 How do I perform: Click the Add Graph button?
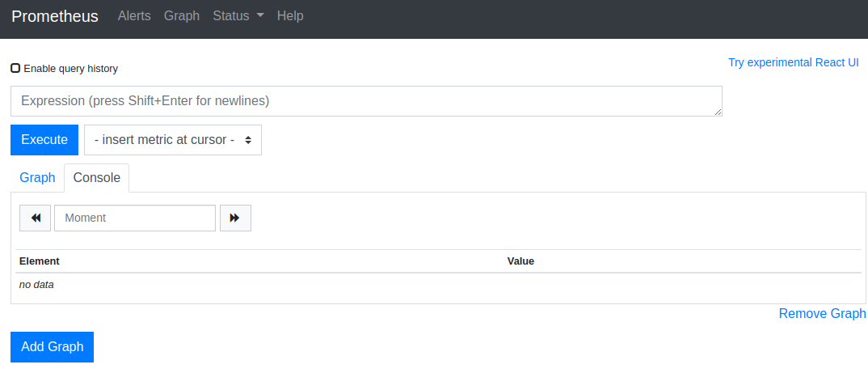click(x=52, y=347)
